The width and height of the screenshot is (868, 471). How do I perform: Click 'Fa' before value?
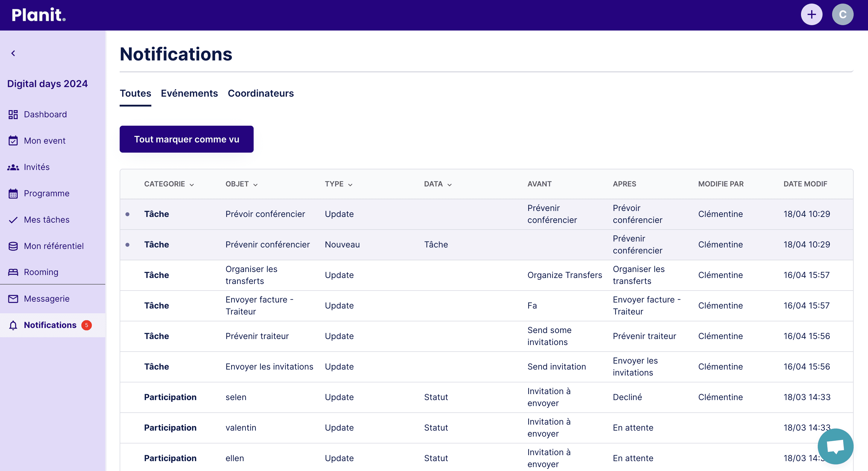[532, 306]
